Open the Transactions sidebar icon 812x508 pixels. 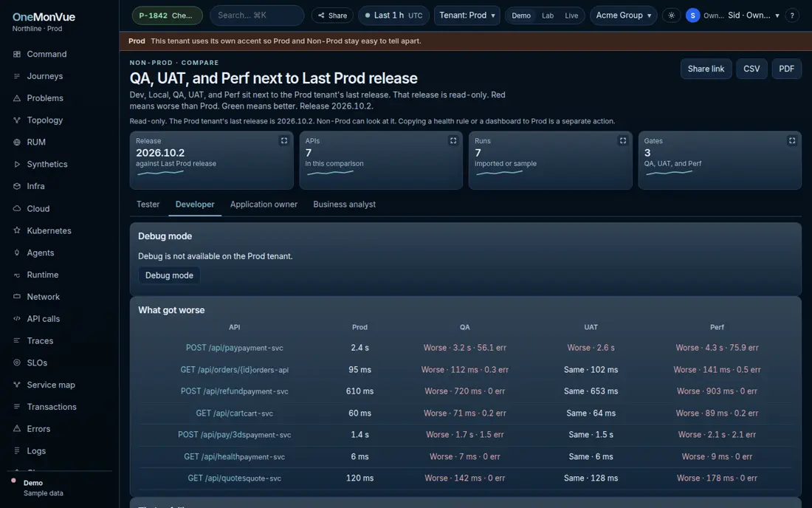pos(16,407)
